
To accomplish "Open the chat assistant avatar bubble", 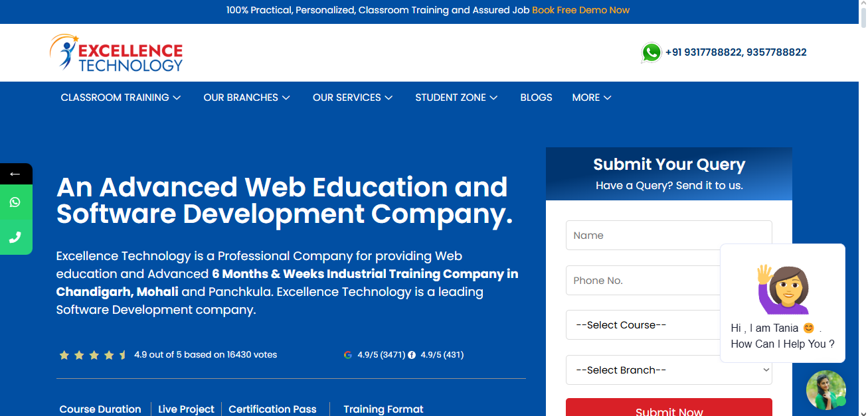I will tap(825, 389).
